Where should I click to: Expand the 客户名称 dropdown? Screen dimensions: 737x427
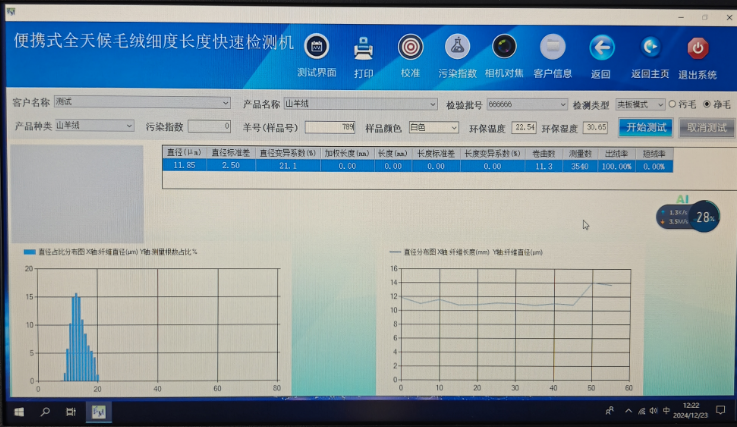click(225, 102)
